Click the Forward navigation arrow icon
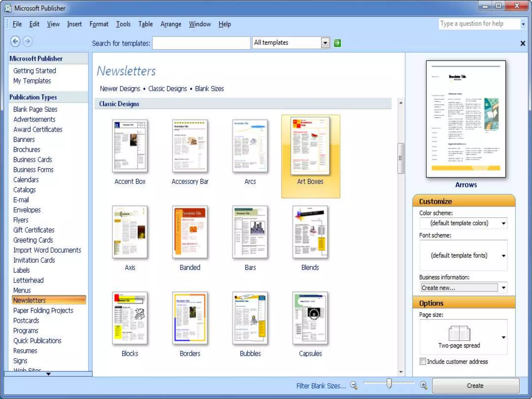Viewport: 532px width, 399px height. [x=28, y=42]
